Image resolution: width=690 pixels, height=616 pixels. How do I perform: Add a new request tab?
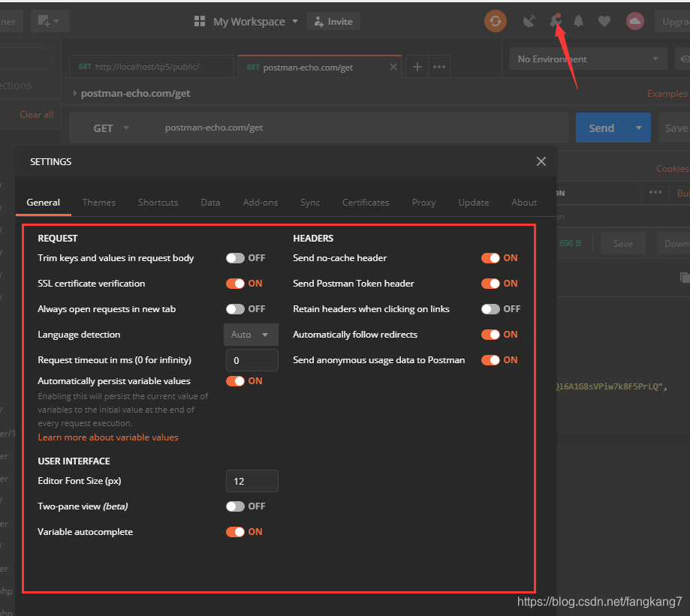tap(417, 67)
